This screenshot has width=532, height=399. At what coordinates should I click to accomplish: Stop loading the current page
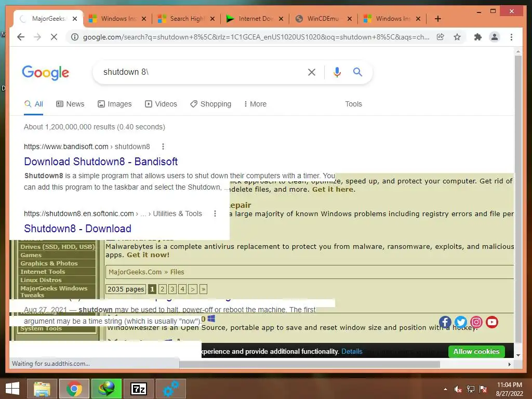54,37
